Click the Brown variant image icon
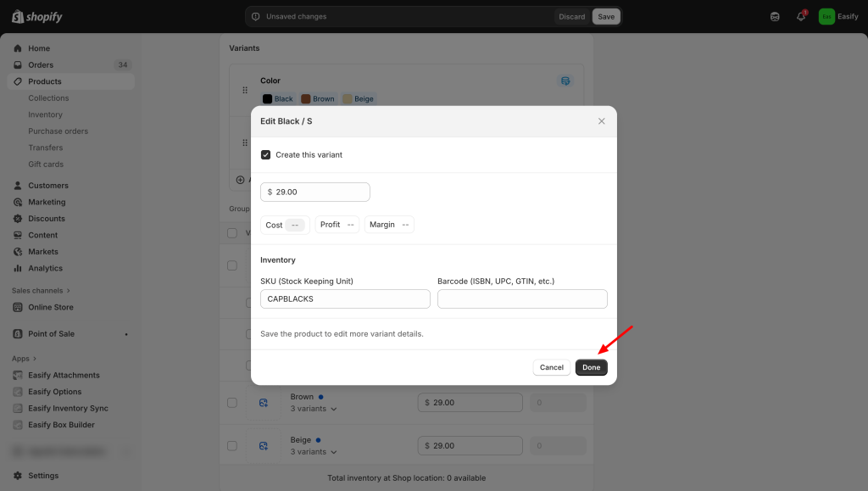Viewport: 868px width, 491px height. (264, 402)
